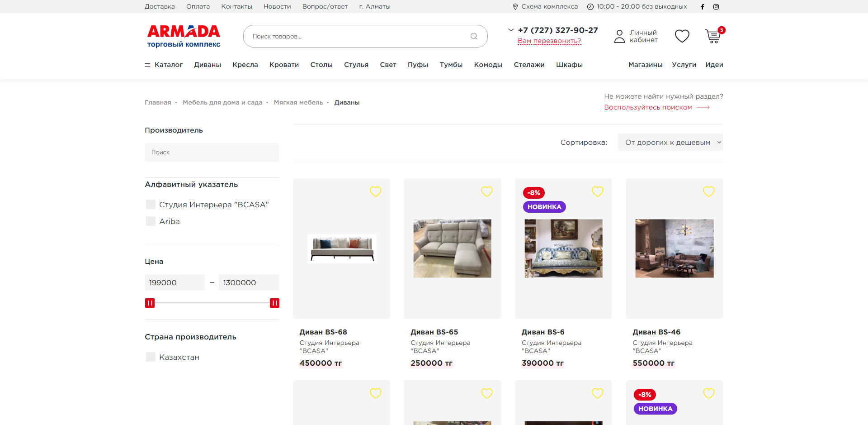868x425 pixels.
Task: Add Диван BS-6 to favorites
Action: tap(598, 191)
